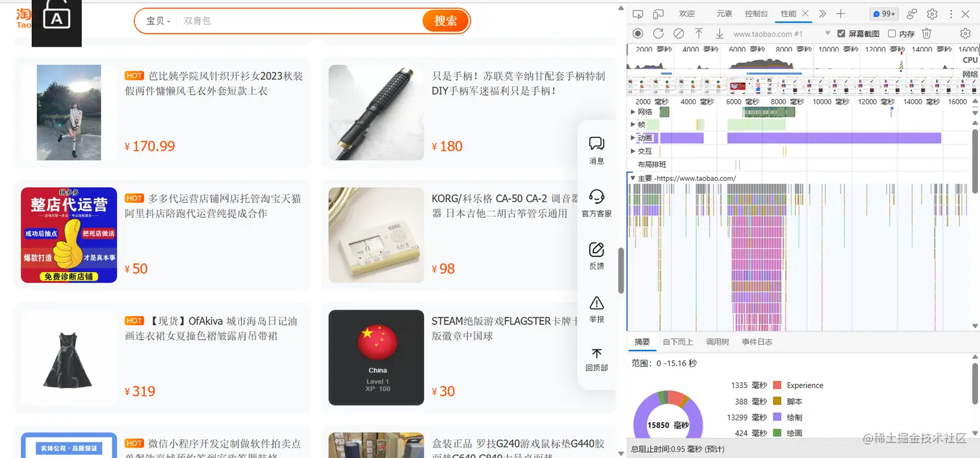Select the 性能 performance tab
The height and width of the screenshot is (458, 980).
point(788,14)
